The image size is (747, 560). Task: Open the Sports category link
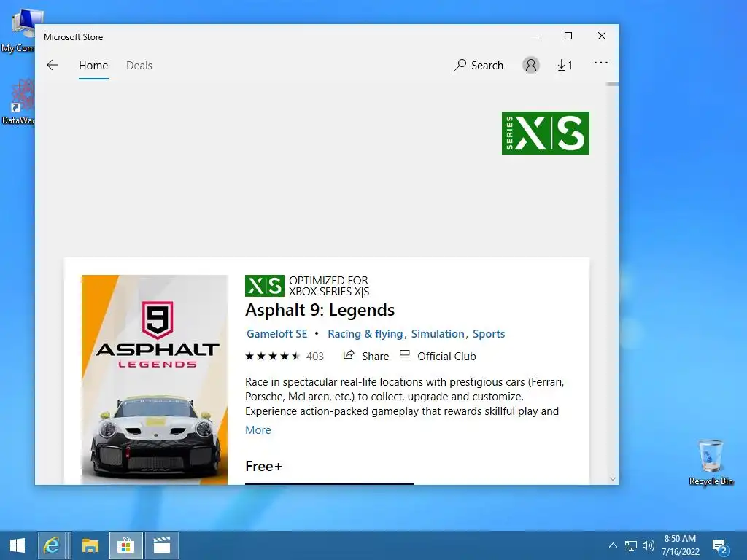(x=489, y=334)
